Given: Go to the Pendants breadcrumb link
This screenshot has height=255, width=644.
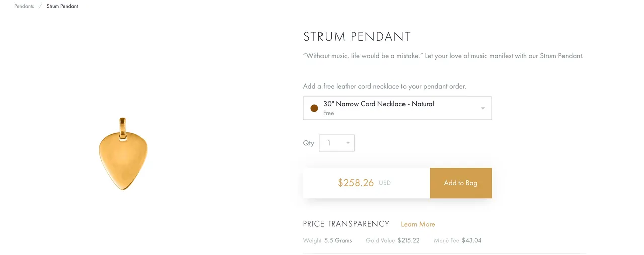Looking at the screenshot, I should 24,6.
